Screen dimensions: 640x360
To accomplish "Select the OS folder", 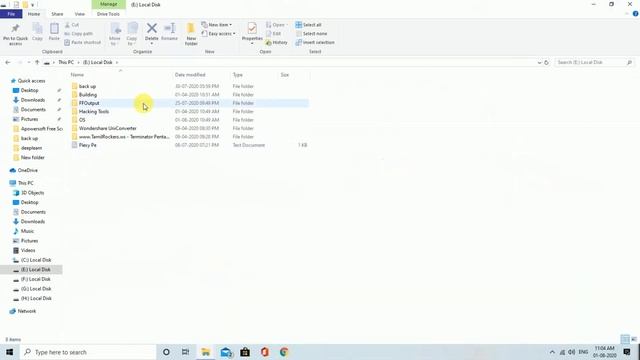I will coord(82,120).
